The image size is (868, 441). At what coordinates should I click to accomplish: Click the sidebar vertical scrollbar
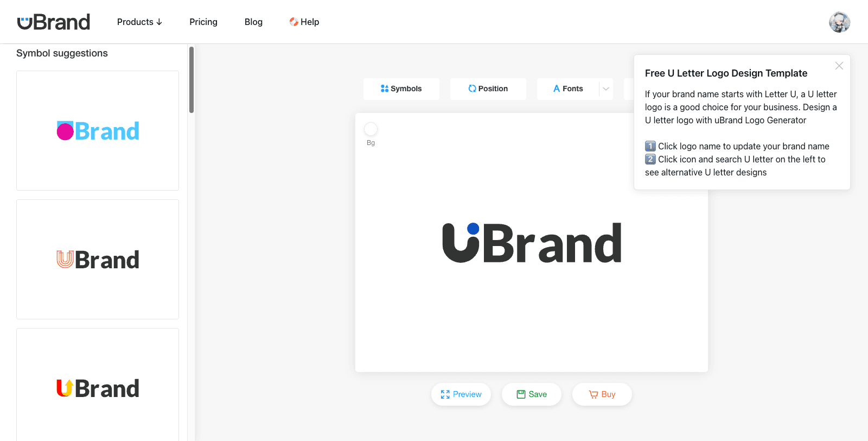(192, 80)
